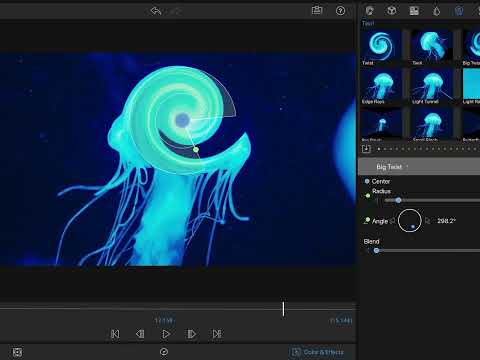Image resolution: width=480 pixels, height=360 pixels.
Task: Select the green radius handle in preview
Action: (196, 150)
